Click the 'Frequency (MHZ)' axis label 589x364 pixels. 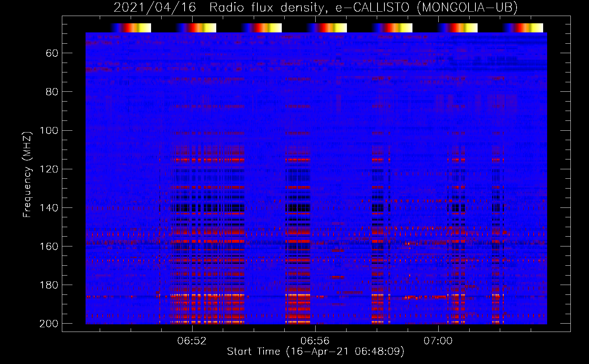(x=27, y=174)
